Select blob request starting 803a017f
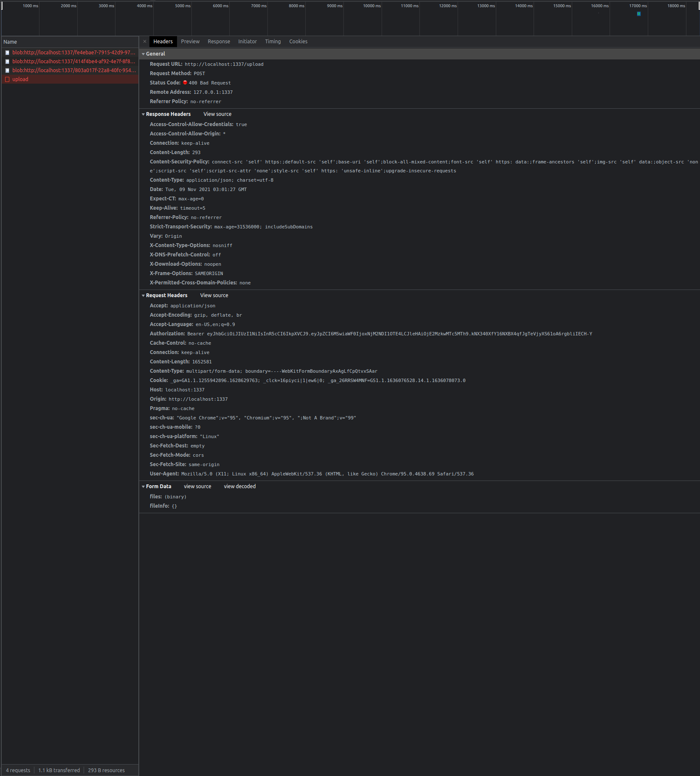 pyautogui.click(x=70, y=70)
